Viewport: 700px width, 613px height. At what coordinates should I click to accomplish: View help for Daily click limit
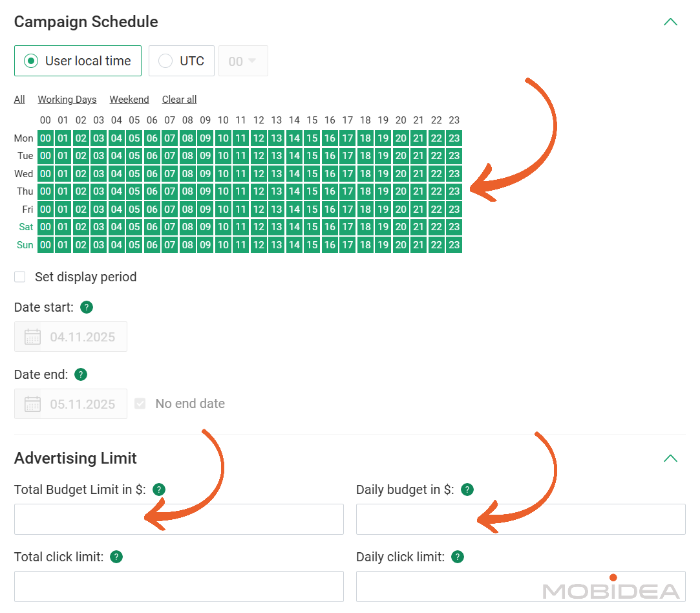[x=458, y=557]
